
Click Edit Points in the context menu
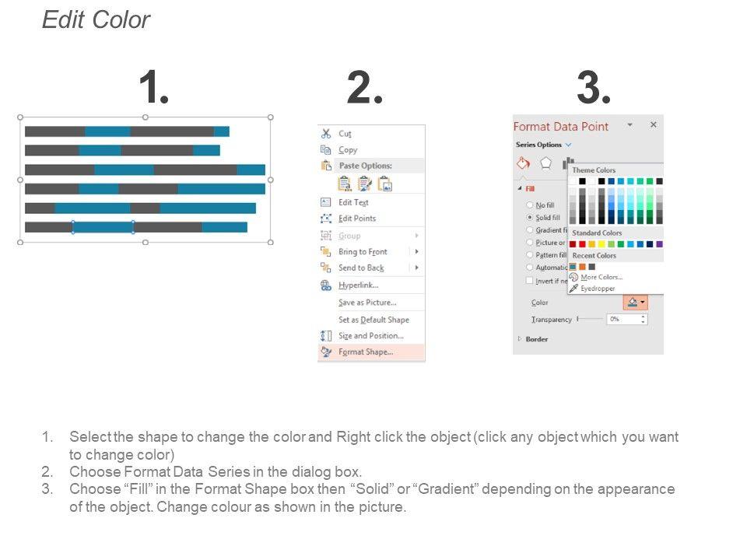pyautogui.click(x=356, y=219)
